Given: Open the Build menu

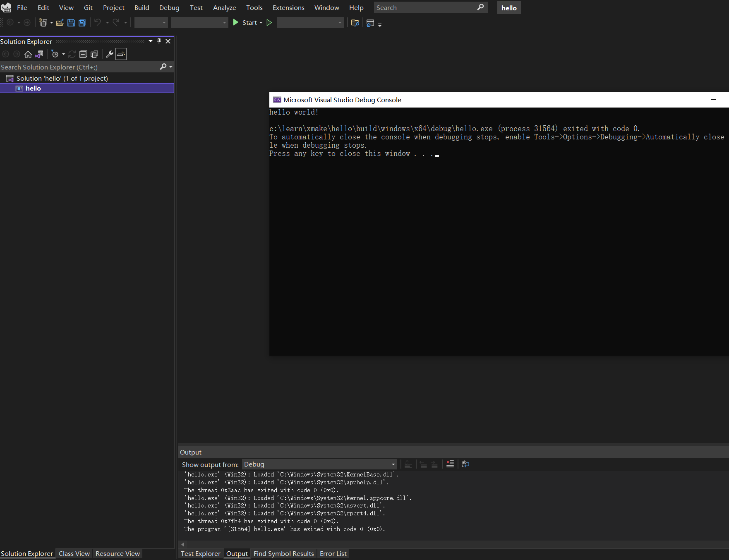Looking at the screenshot, I should pos(142,8).
